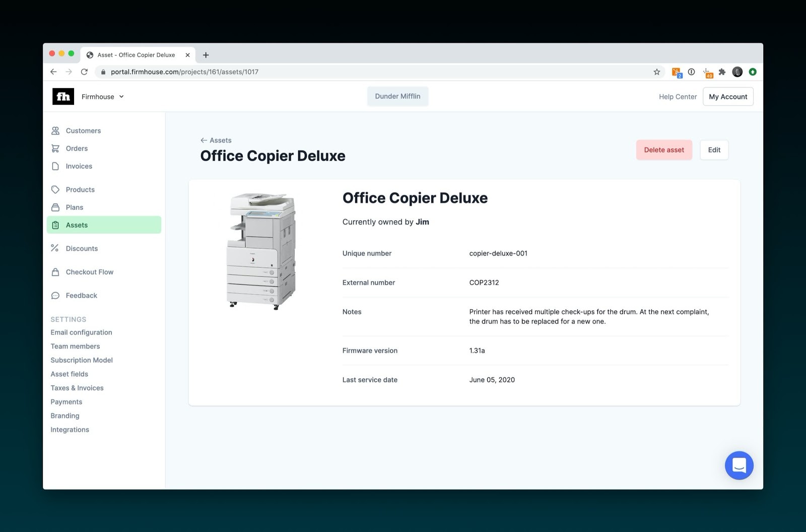Select Assets in the sidebar menu
This screenshot has width=806, height=532.
click(x=77, y=225)
